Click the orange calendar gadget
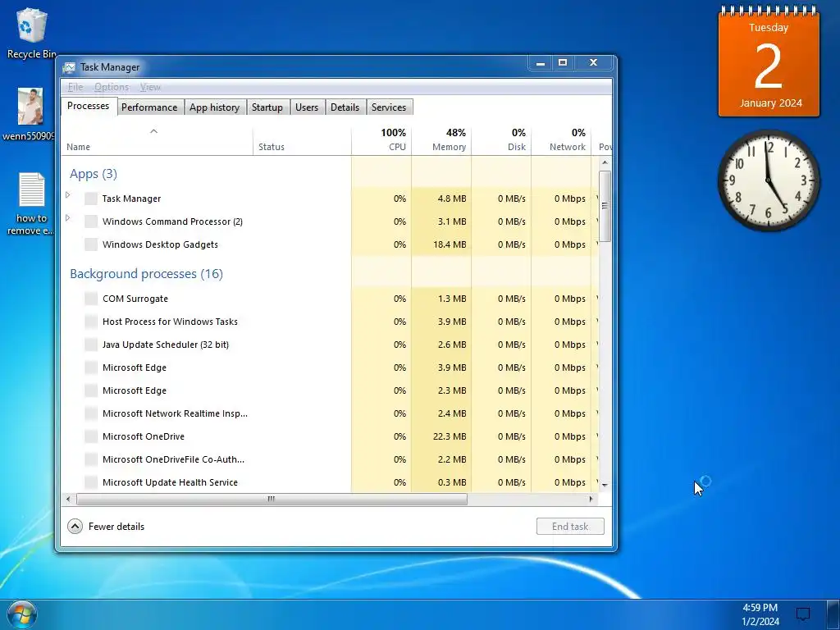This screenshot has height=630, width=840. 769,62
